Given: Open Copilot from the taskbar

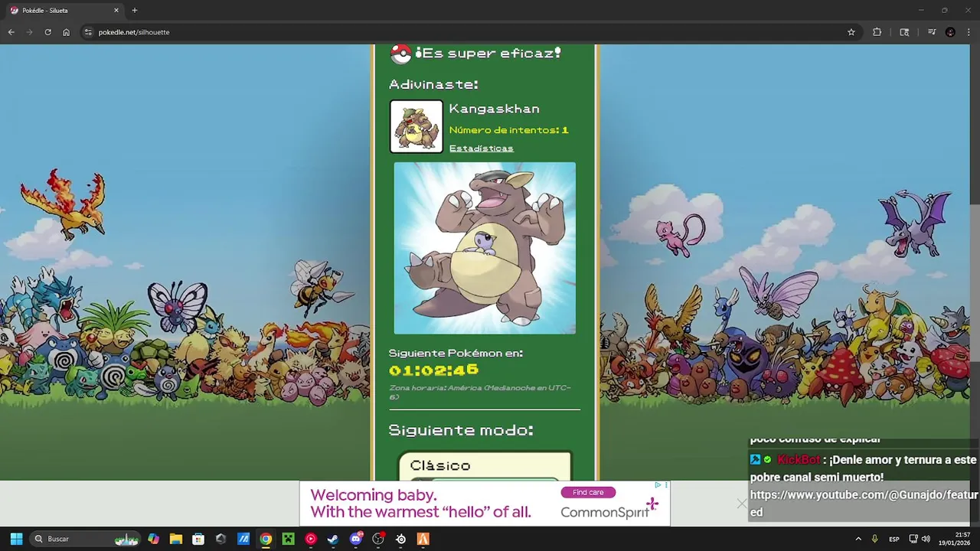Looking at the screenshot, I should [154, 539].
